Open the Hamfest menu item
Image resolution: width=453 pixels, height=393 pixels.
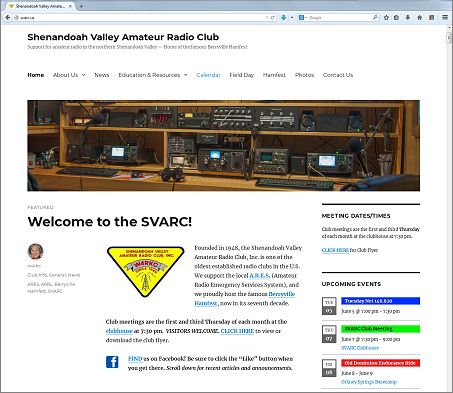[x=274, y=75]
